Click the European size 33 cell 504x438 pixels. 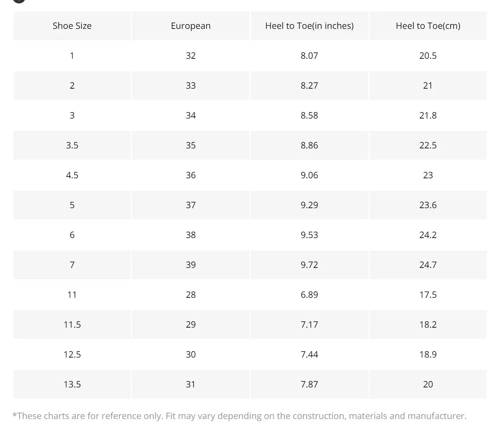[191, 86]
